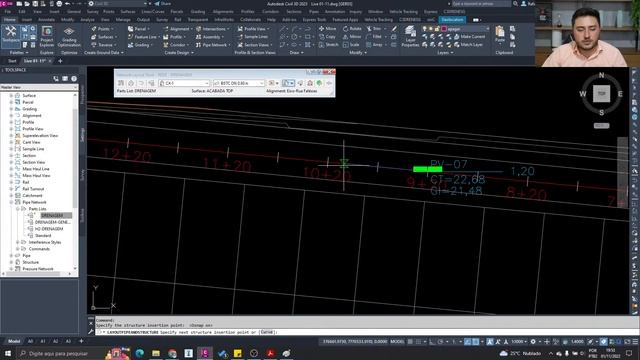The image size is (640, 360).
Task: Select the Stretch tool in Modify
Action: click(x=329, y=44)
